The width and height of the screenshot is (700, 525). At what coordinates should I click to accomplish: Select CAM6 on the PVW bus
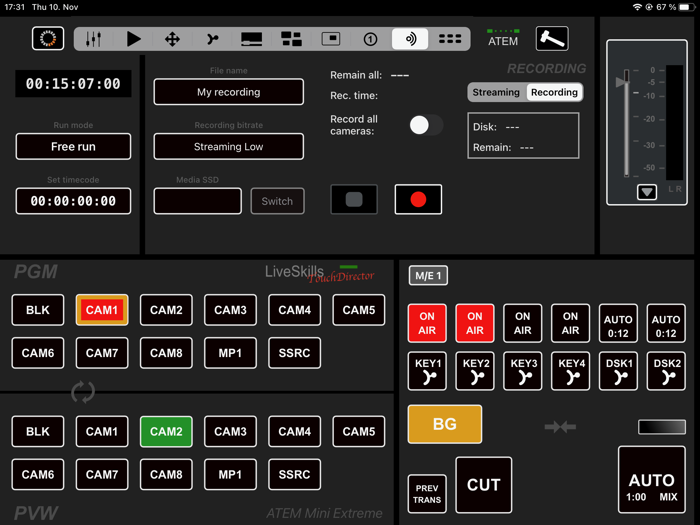coord(38,475)
